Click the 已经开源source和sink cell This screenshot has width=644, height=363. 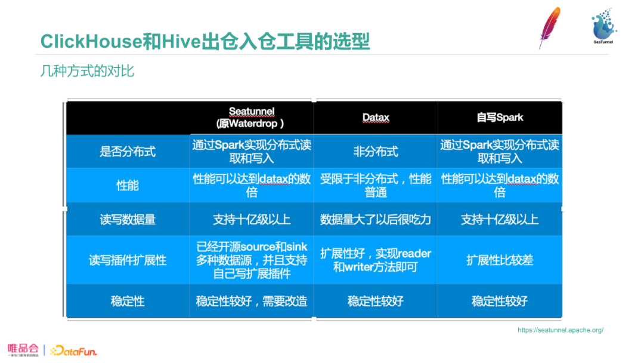click(x=252, y=260)
